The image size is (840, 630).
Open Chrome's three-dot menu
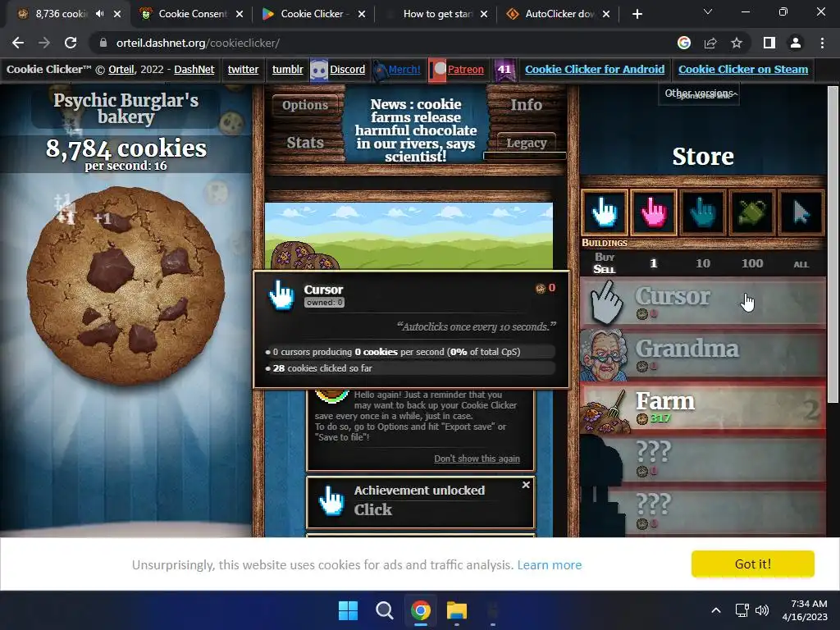pos(822,43)
